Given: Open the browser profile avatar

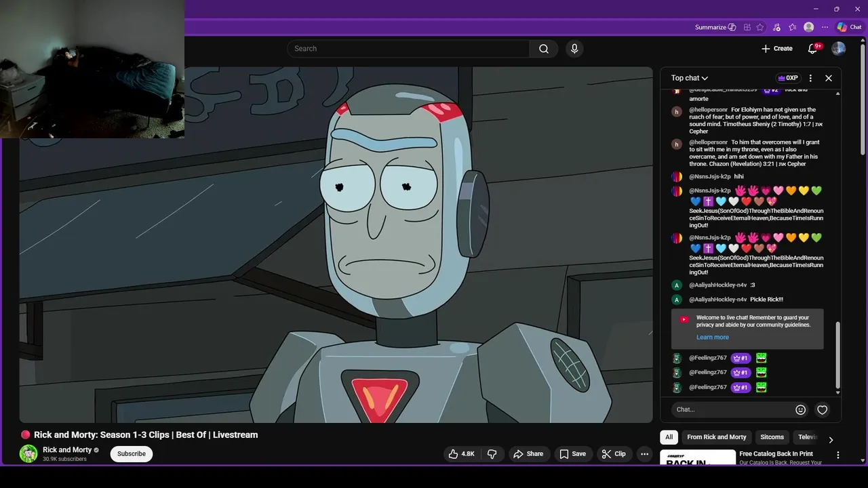Looking at the screenshot, I should (x=808, y=27).
